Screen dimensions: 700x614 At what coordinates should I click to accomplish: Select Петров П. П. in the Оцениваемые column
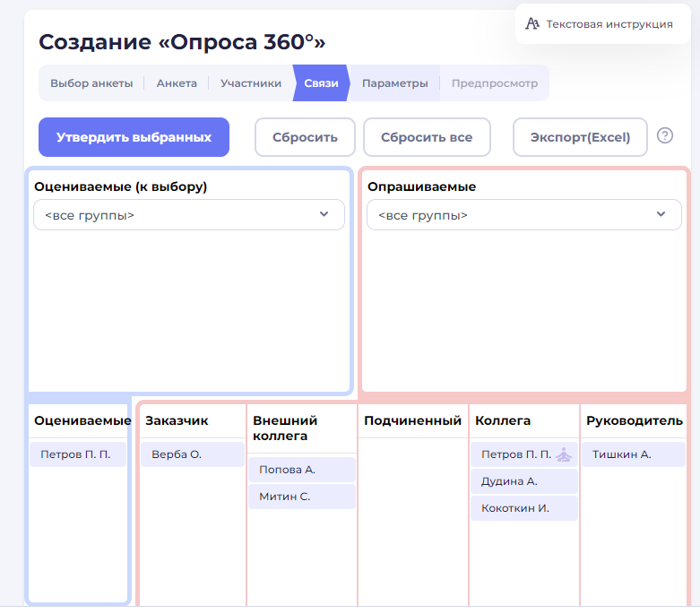coord(76,454)
